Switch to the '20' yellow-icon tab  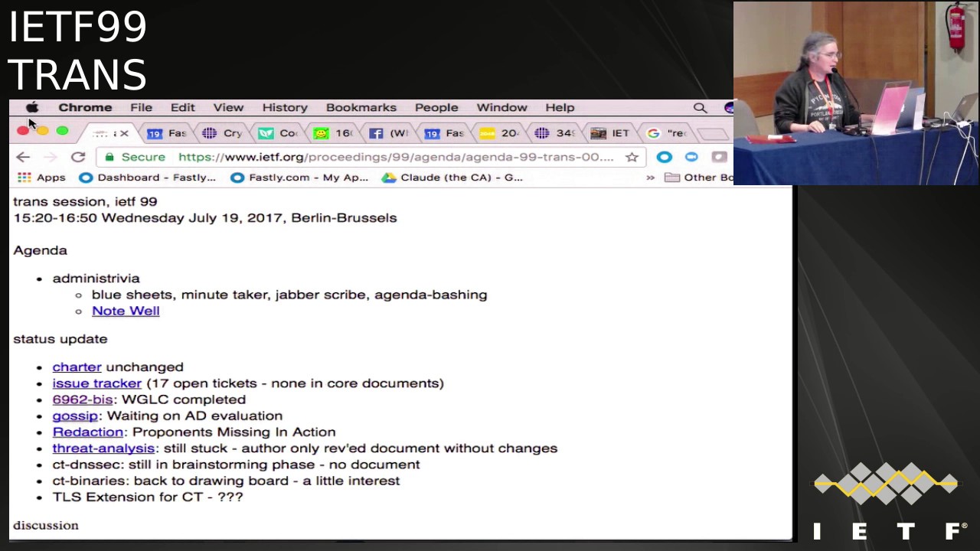click(500, 133)
